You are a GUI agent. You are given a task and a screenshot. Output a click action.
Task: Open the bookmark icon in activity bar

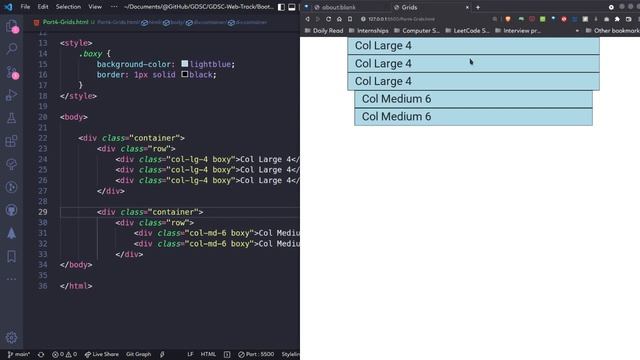click(x=11, y=256)
